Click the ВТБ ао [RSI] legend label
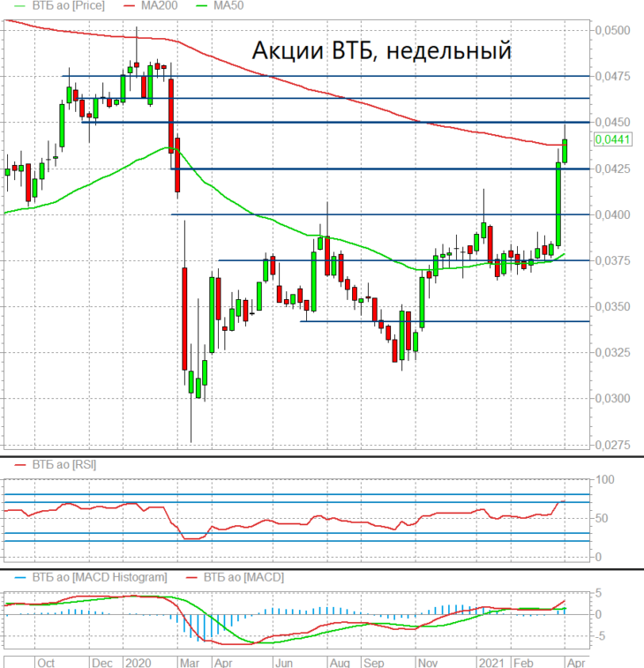This screenshot has height=668, width=644. point(64,464)
